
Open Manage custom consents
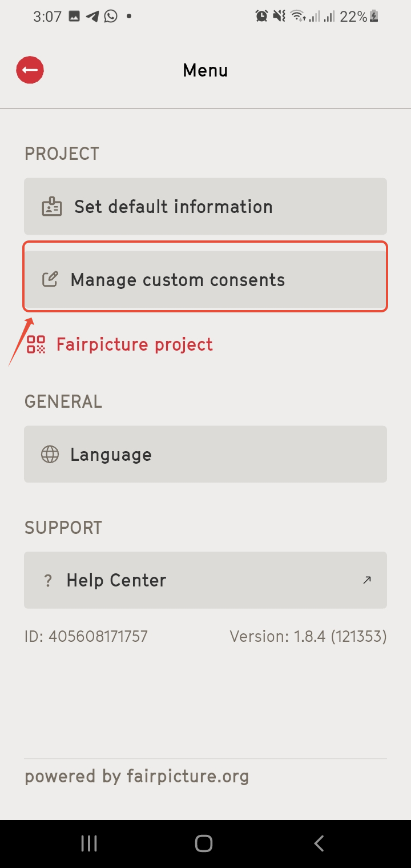(205, 279)
